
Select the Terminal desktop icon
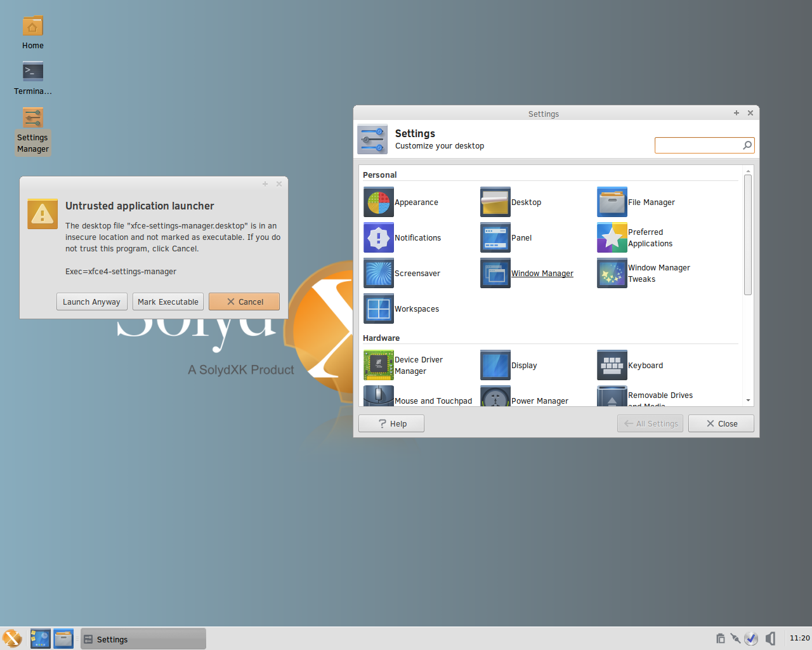33,79
